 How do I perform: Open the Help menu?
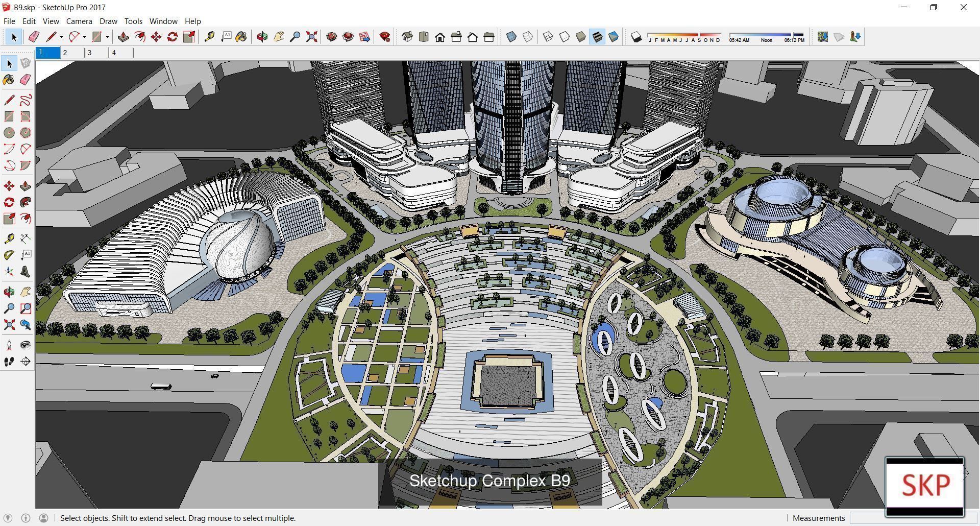192,21
